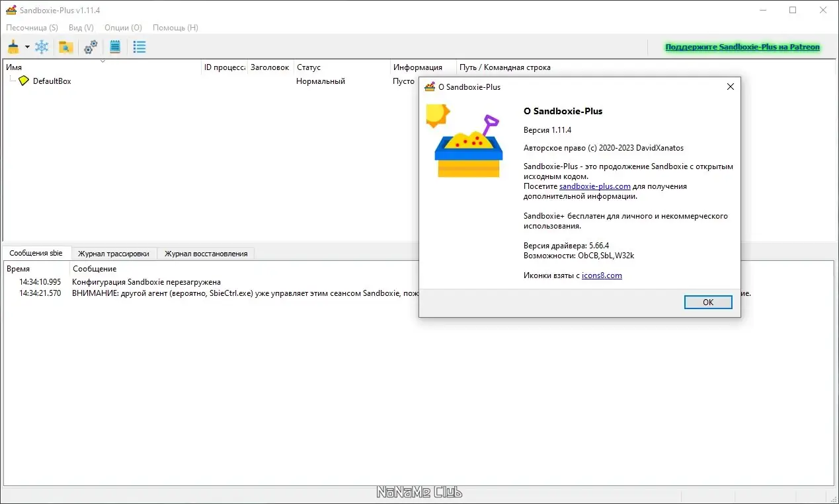Open the Вид (V) menu
Image resolution: width=839 pixels, height=504 pixels.
pyautogui.click(x=81, y=28)
